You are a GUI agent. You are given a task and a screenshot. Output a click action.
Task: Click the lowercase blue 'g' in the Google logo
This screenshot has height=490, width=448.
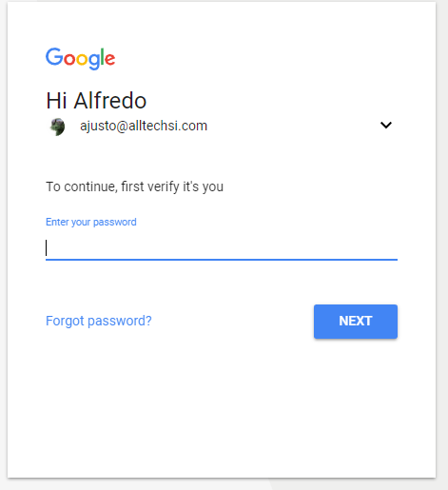[94, 62]
